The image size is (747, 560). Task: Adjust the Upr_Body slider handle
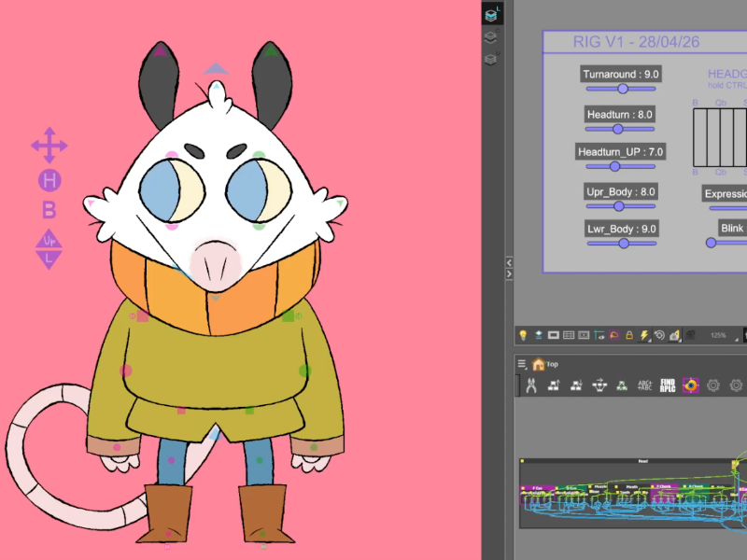(x=618, y=206)
